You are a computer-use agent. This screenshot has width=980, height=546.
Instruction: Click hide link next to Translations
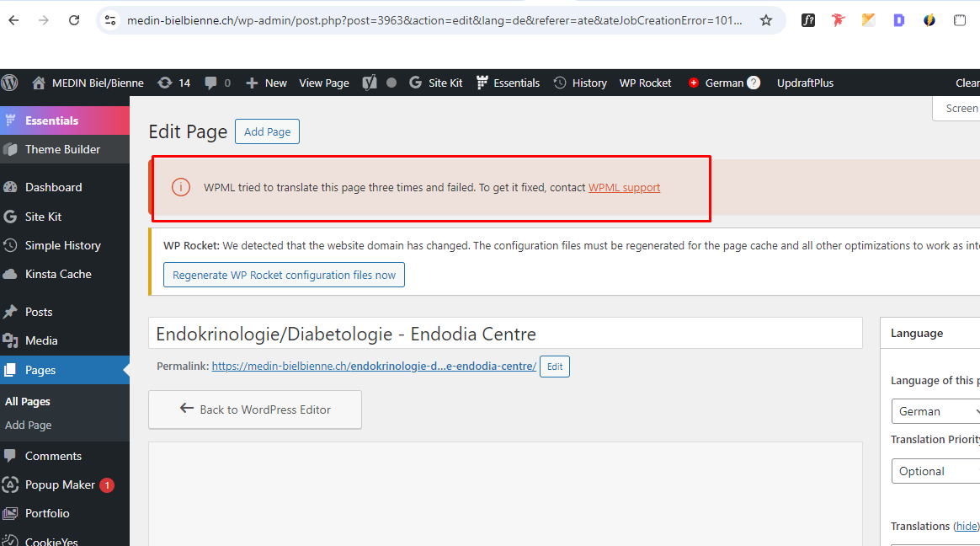pyautogui.click(x=967, y=526)
